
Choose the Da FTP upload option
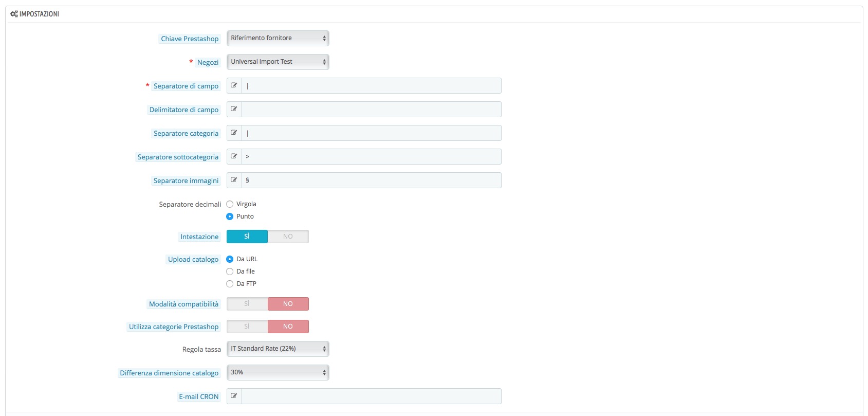point(230,284)
